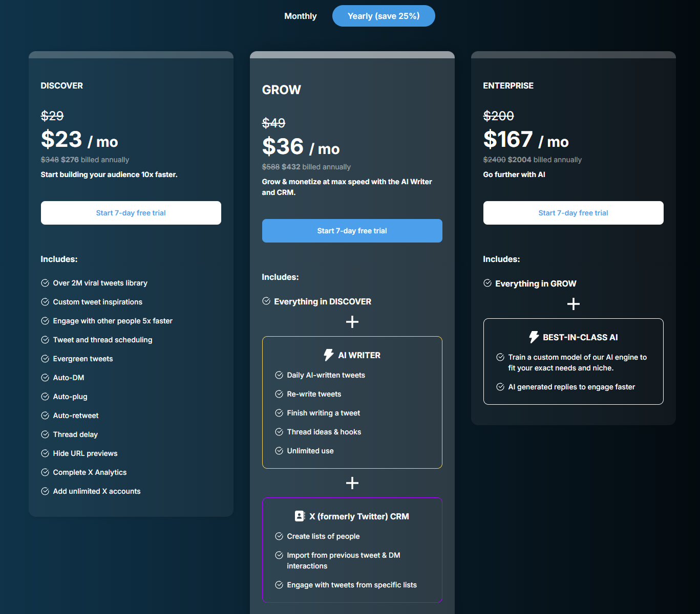The height and width of the screenshot is (614, 700).
Task: Click the plus between AI WRITER and X CRM sections
Action: pyautogui.click(x=352, y=482)
